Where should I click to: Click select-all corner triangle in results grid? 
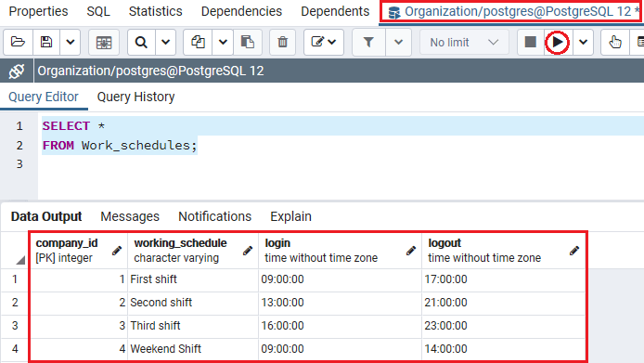20,259
